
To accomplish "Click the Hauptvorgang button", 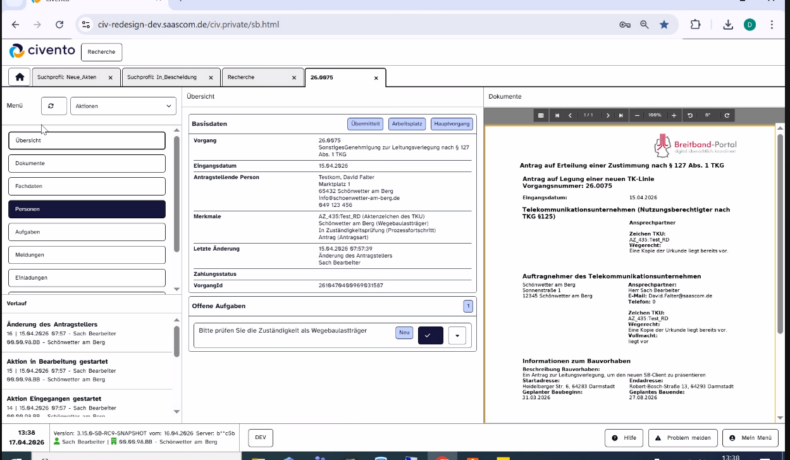I will coord(450,124).
